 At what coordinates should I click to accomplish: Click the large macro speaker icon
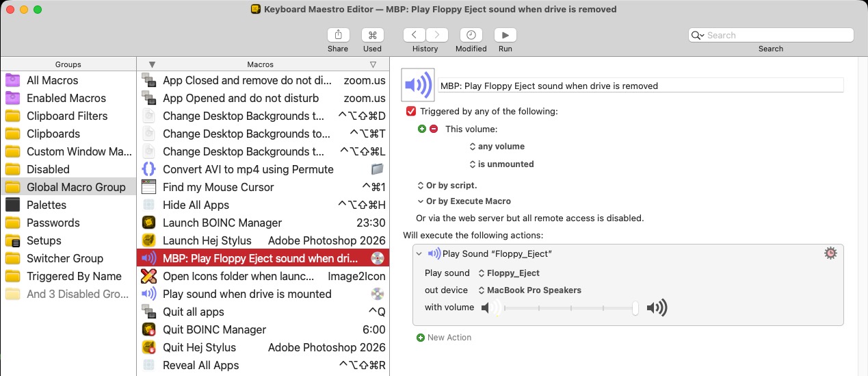(418, 86)
